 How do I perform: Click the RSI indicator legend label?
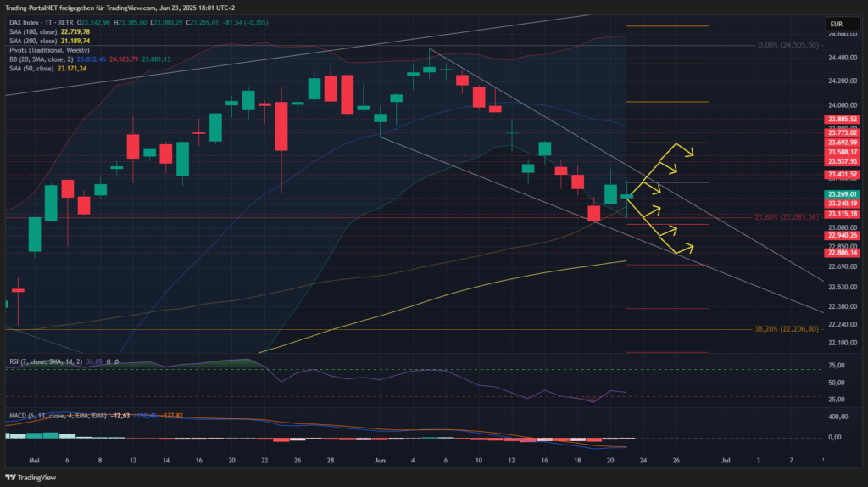click(42, 361)
